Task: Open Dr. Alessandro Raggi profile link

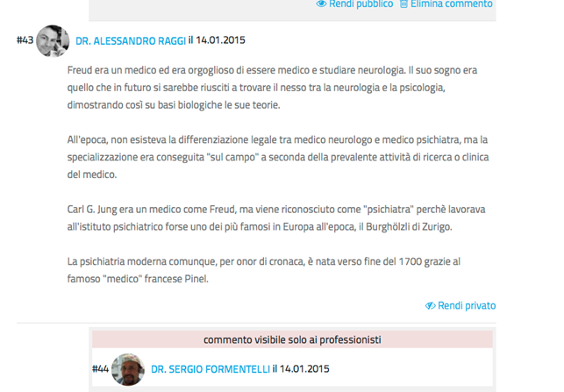Action: (x=131, y=40)
